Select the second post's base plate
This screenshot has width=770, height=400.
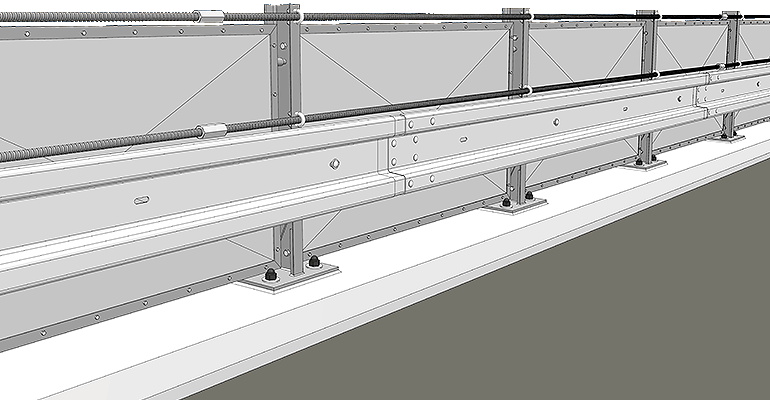(515, 205)
